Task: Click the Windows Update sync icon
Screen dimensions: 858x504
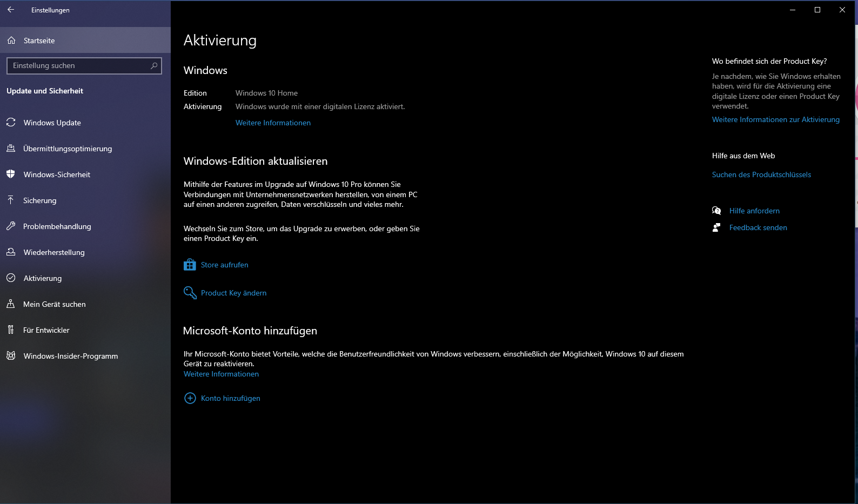Action: coord(11,123)
